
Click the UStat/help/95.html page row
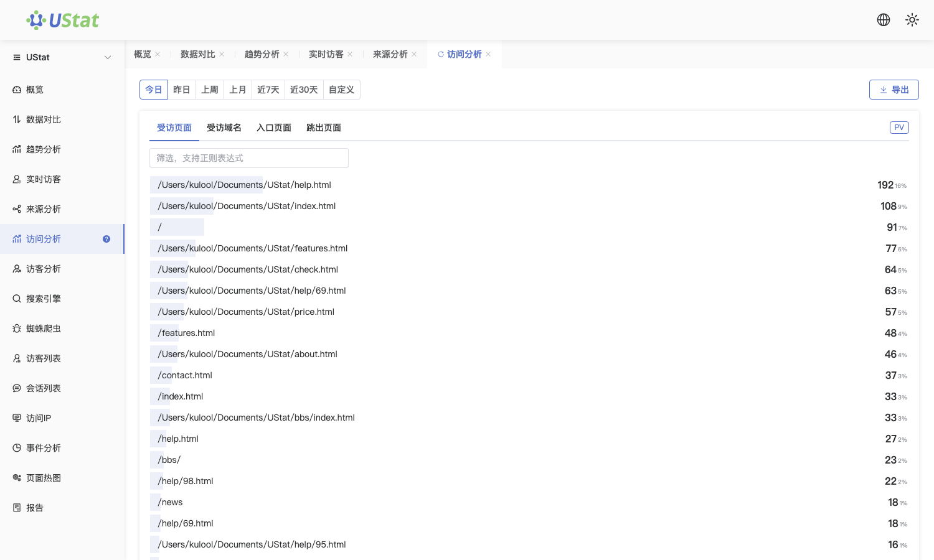pyautogui.click(x=529, y=544)
